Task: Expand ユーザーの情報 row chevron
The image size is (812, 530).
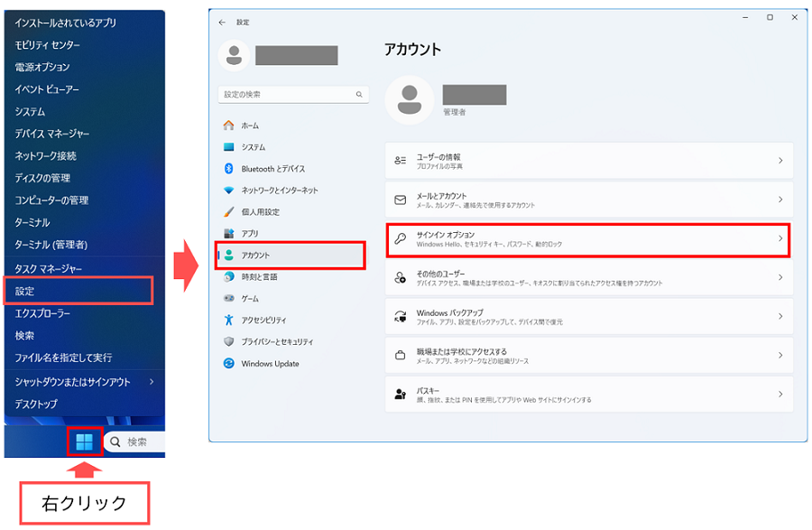Action: pyautogui.click(x=780, y=161)
